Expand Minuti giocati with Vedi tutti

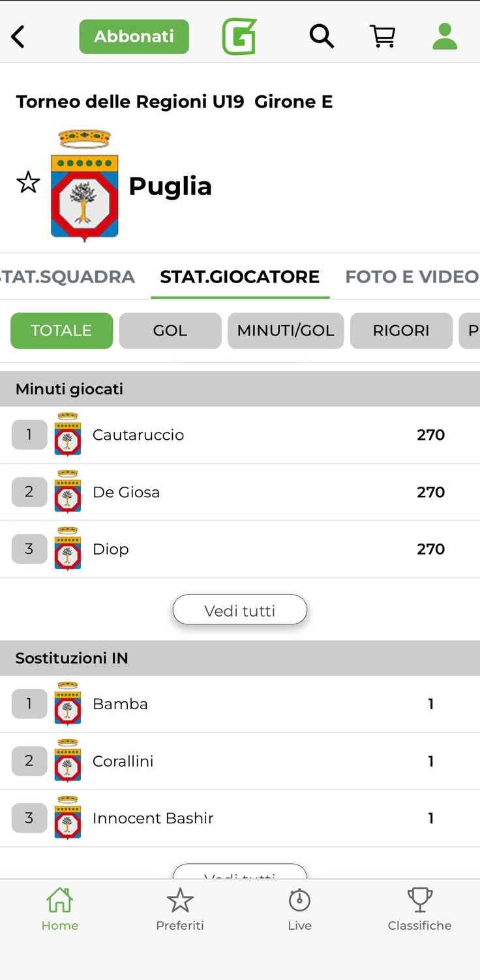click(x=240, y=610)
